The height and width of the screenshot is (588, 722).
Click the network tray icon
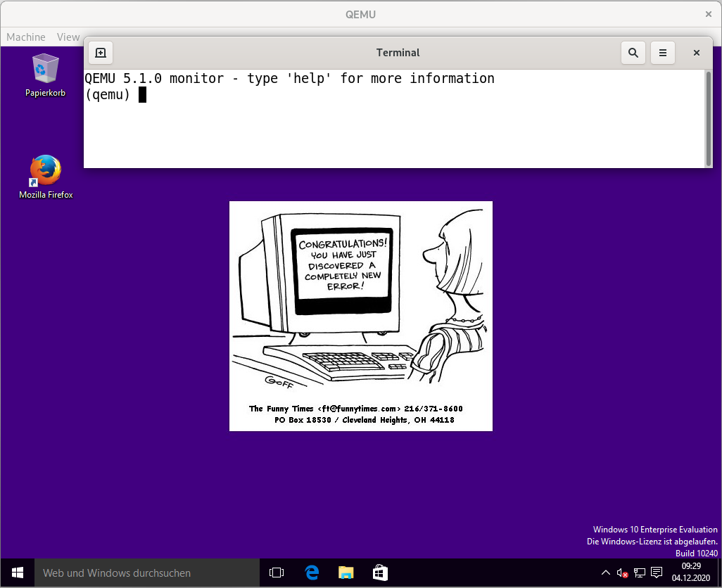click(x=639, y=573)
